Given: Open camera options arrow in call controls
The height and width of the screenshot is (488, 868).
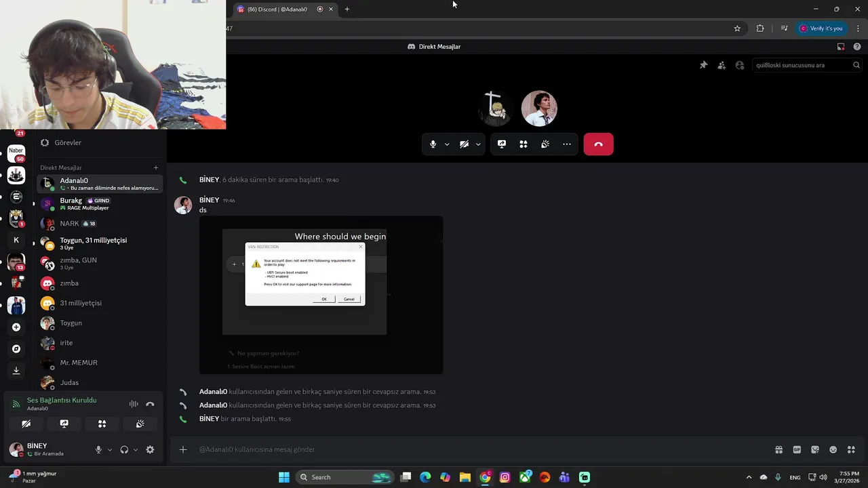Looking at the screenshot, I should coord(478,144).
